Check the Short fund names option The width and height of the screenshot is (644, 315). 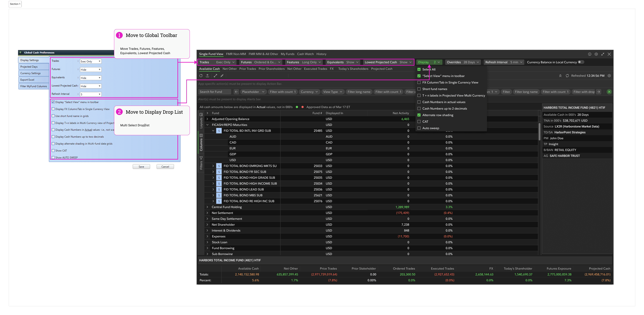click(x=419, y=89)
